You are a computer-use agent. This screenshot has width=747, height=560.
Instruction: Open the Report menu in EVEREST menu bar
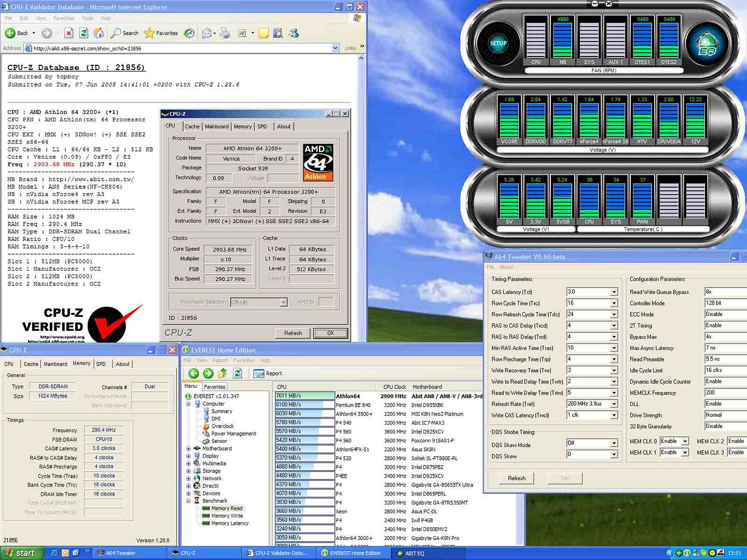click(x=220, y=360)
